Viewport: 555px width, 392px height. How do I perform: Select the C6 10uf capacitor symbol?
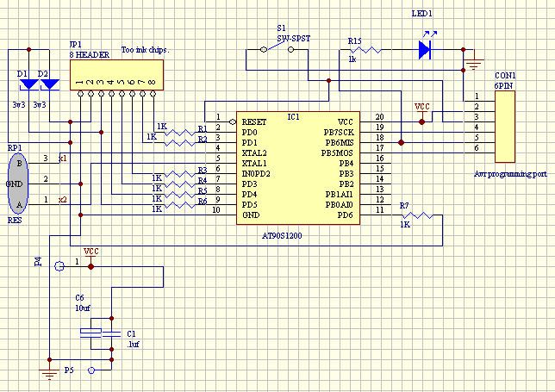pyautogui.click(x=90, y=332)
